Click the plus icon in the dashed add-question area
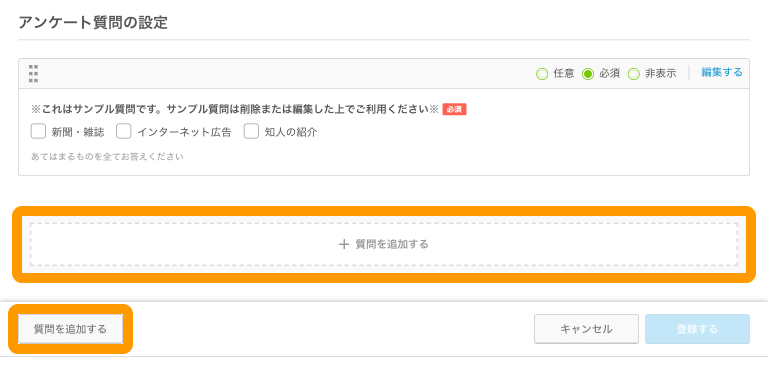The image size is (768, 370). tap(344, 244)
